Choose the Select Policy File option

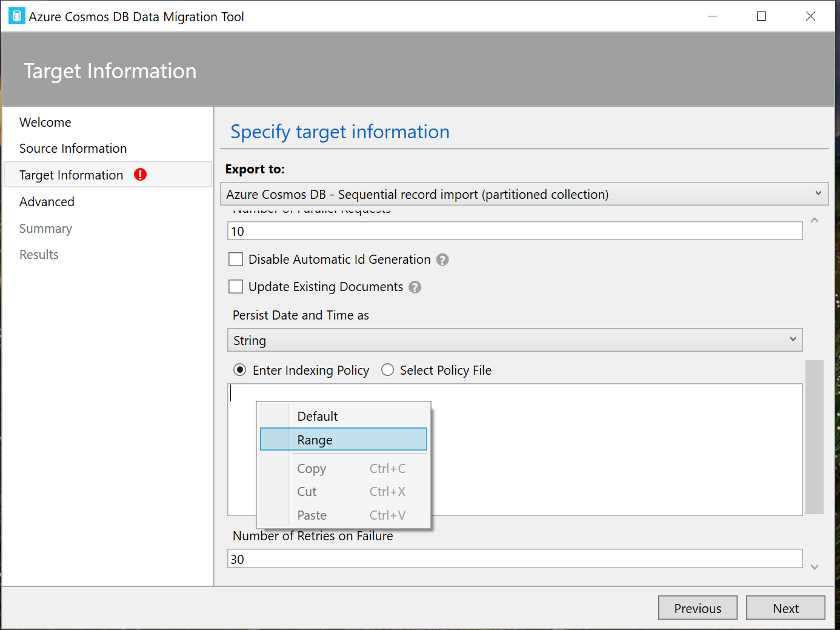(x=387, y=370)
